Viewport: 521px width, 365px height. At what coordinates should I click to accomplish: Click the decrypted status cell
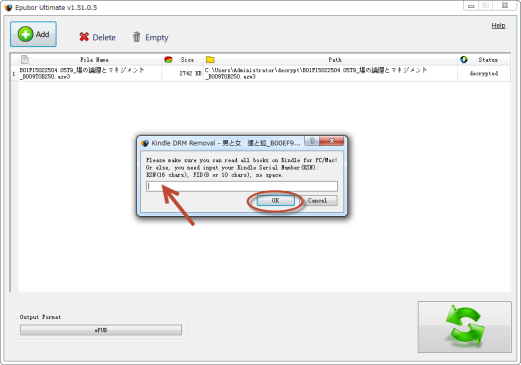(x=484, y=73)
